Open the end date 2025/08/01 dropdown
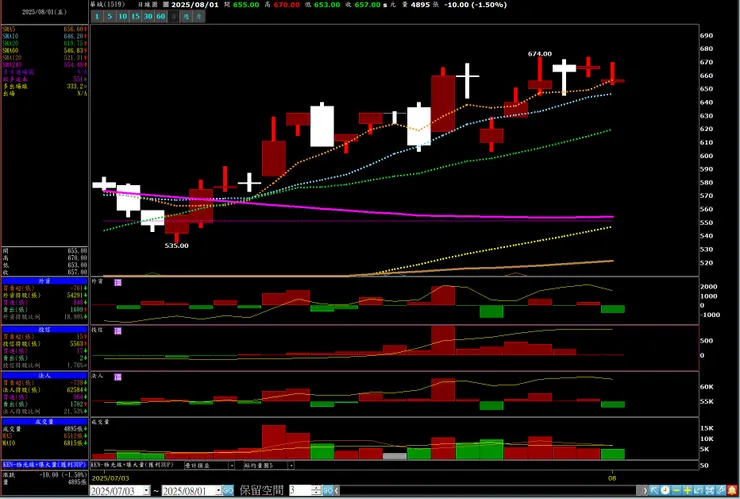 [x=219, y=491]
